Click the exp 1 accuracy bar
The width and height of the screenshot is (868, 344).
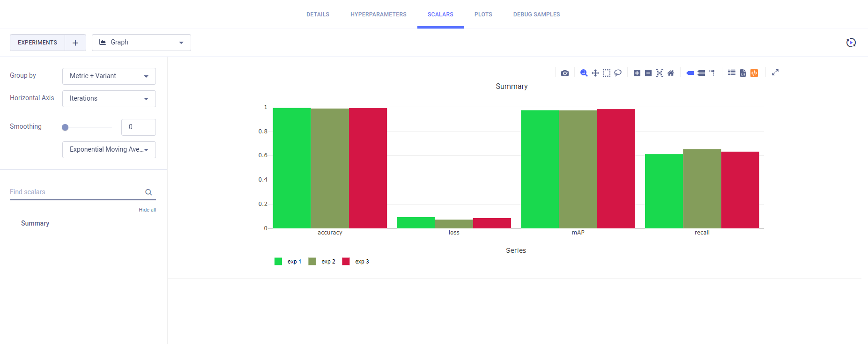click(x=292, y=168)
